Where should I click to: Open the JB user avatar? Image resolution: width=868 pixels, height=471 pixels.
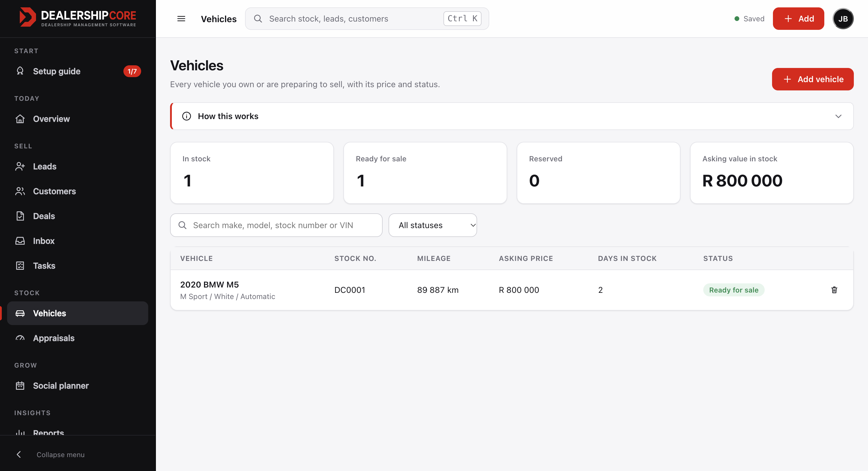pos(843,19)
